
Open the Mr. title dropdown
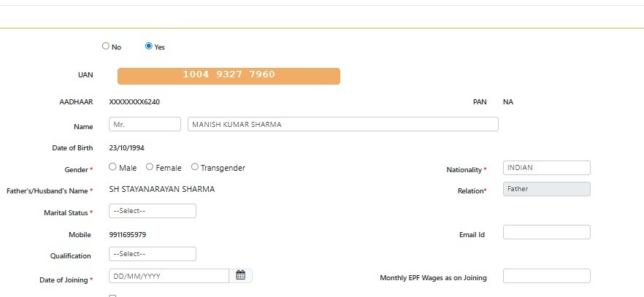click(145, 124)
